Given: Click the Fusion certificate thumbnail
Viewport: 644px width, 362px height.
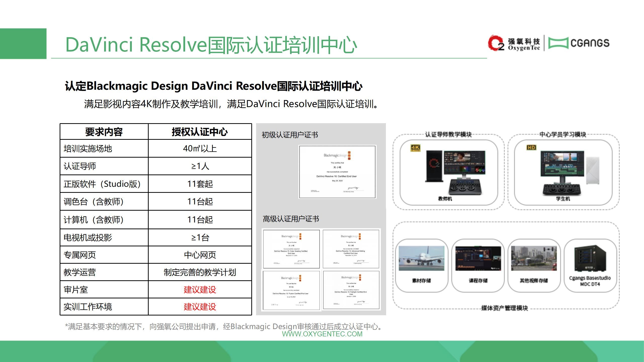Looking at the screenshot, I should point(291,290).
